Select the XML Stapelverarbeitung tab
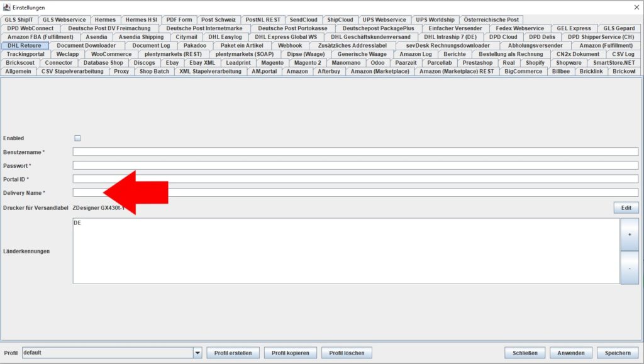Screen dimensions: 644x364 (x=210, y=72)
